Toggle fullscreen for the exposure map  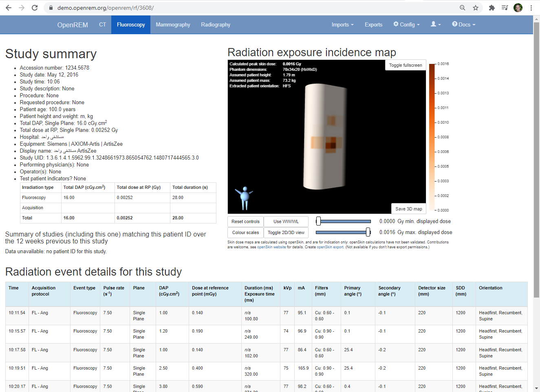[405, 65]
